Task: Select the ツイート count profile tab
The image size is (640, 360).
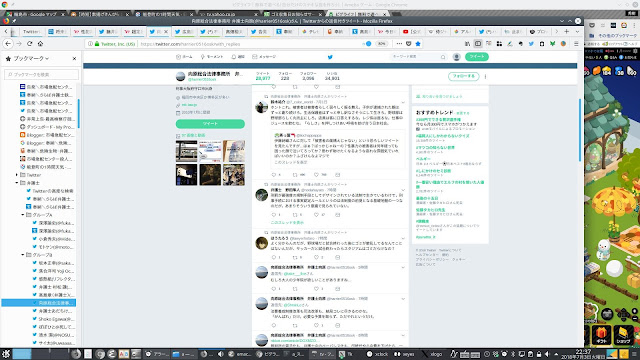Action: click(x=263, y=76)
